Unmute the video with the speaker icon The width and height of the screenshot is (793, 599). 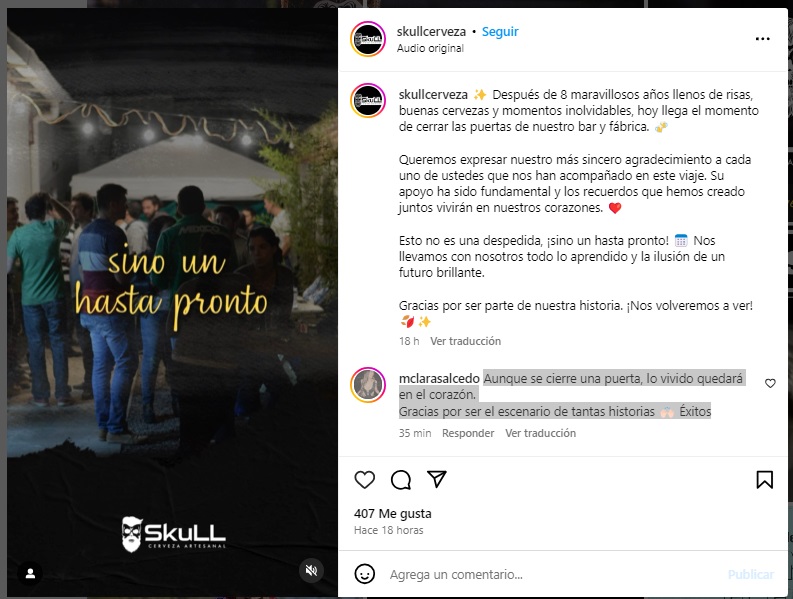311,571
